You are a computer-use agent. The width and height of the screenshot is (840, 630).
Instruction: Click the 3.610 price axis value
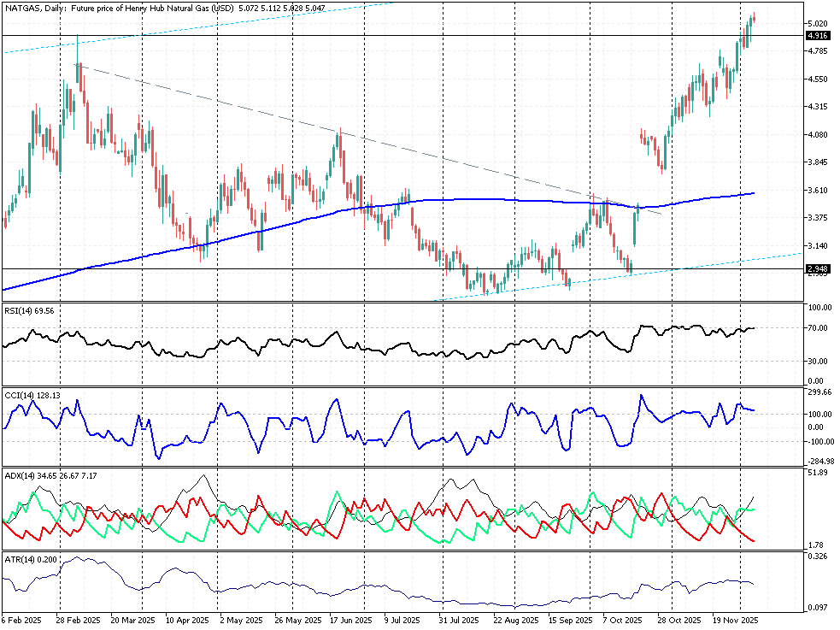click(x=816, y=191)
